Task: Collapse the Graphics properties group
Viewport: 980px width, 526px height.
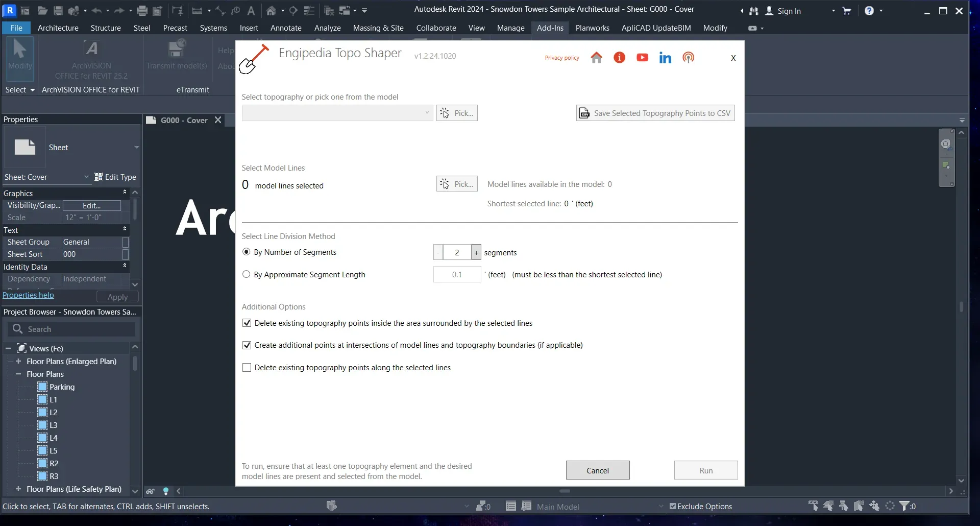Action: (125, 192)
